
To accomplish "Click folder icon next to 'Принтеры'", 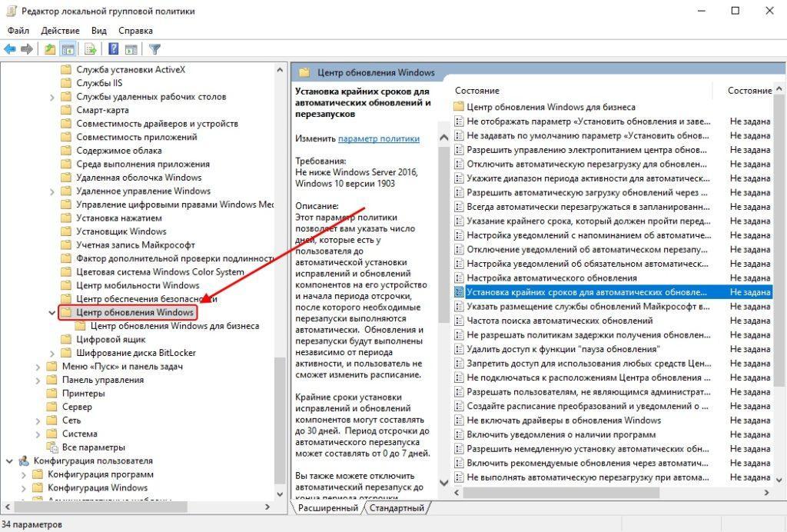I will click(x=51, y=394).
